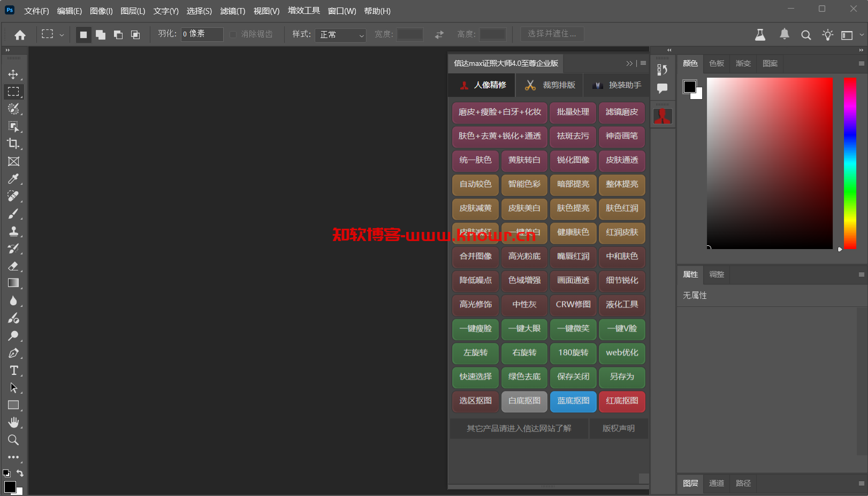Reset default foreground and background colors

click(6, 473)
